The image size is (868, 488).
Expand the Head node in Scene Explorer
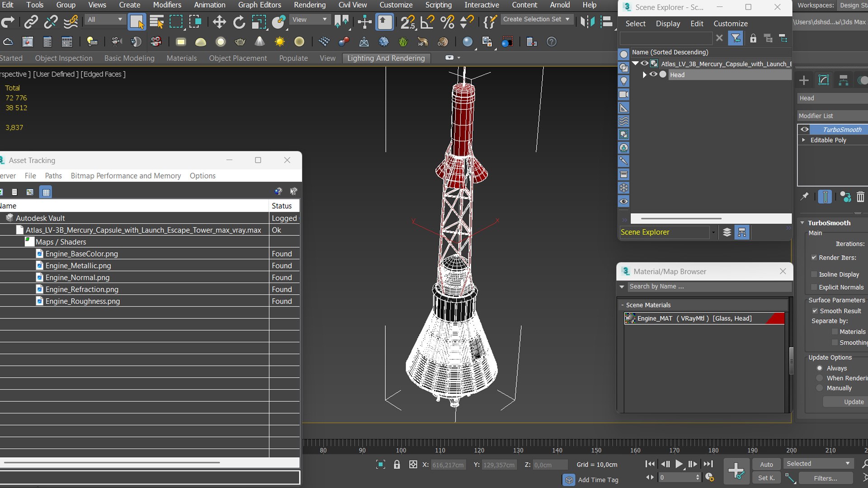click(x=645, y=75)
